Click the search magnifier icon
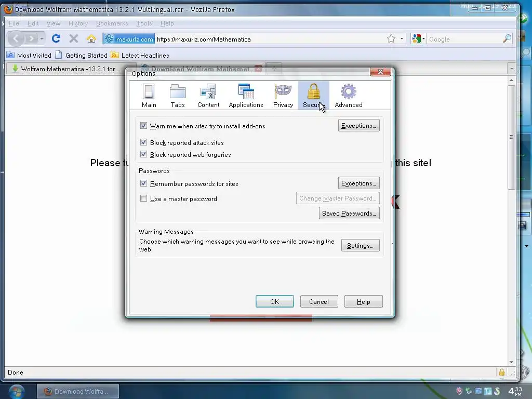 (507, 38)
